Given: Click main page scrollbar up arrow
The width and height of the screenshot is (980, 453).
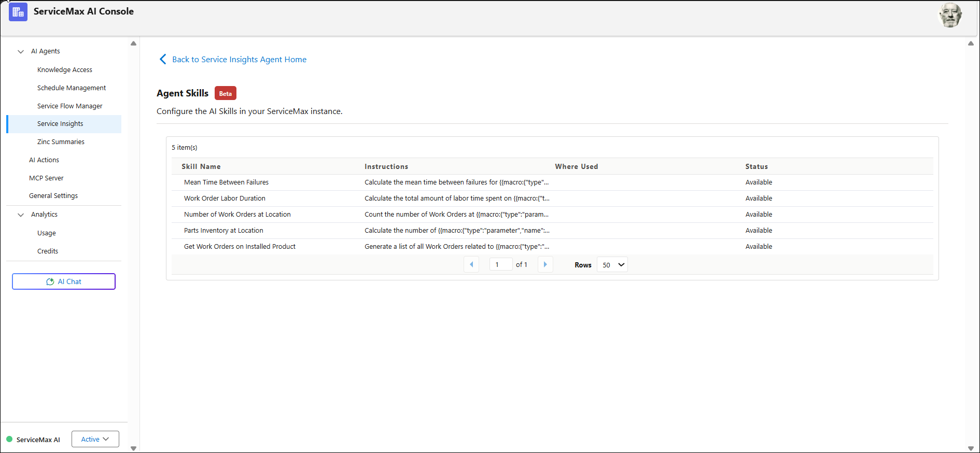Looking at the screenshot, I should 971,43.
